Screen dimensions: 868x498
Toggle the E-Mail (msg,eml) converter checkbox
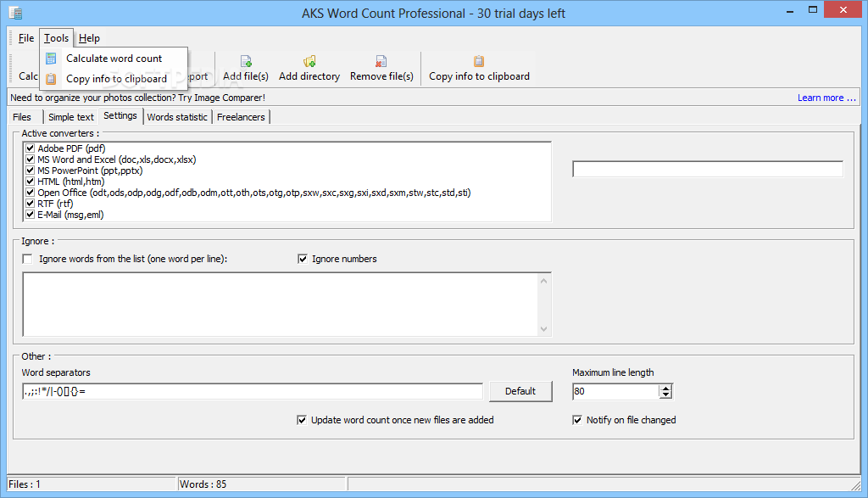(x=31, y=215)
